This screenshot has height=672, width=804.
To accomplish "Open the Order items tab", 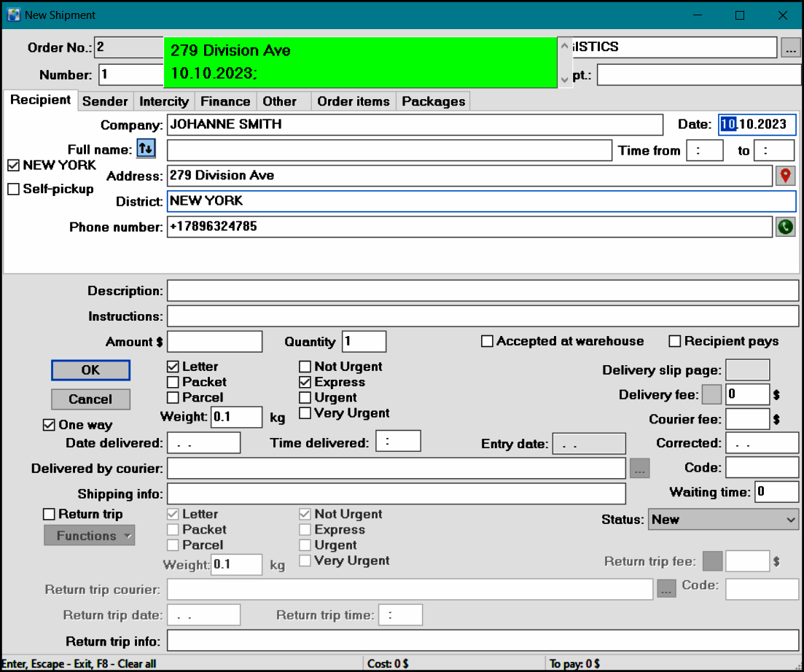I will tap(354, 101).
